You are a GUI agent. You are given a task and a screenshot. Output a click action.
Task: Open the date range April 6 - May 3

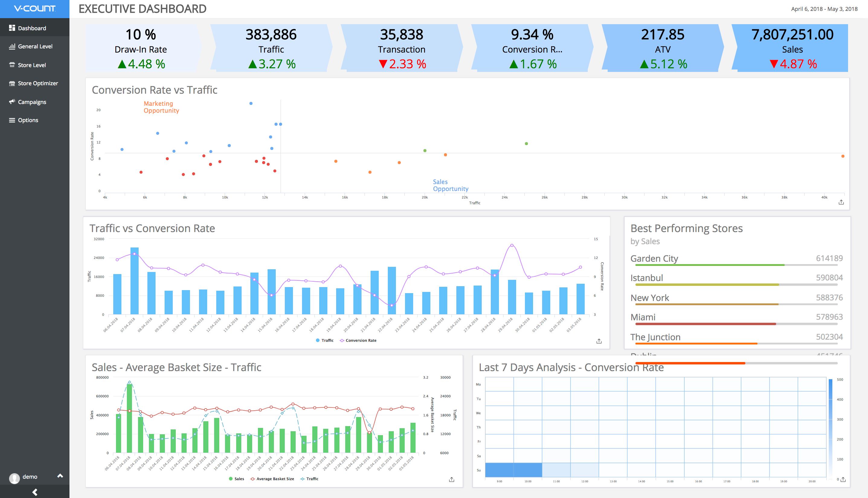click(x=824, y=9)
